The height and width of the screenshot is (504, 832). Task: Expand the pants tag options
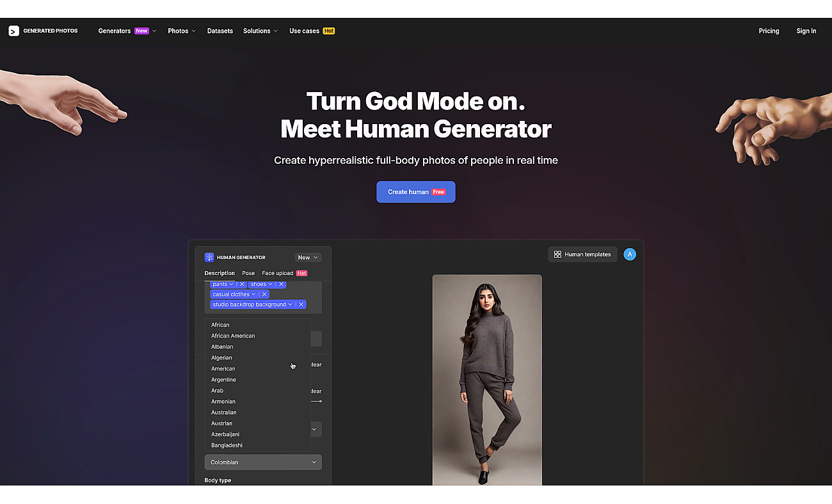[232, 284]
